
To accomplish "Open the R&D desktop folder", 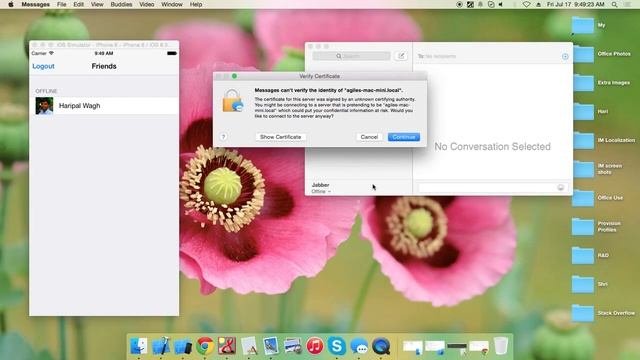I will point(583,256).
